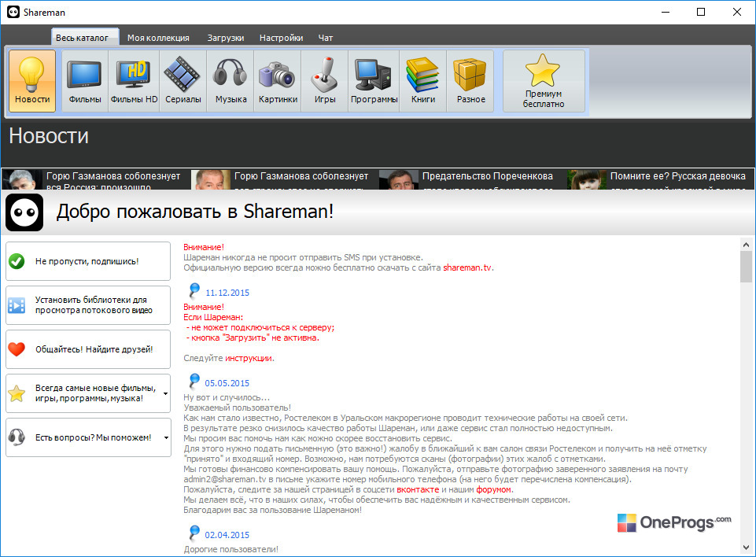Viewport: 756px width, 557px height.
Task: Open the Фильмы category
Action: [x=85, y=81]
